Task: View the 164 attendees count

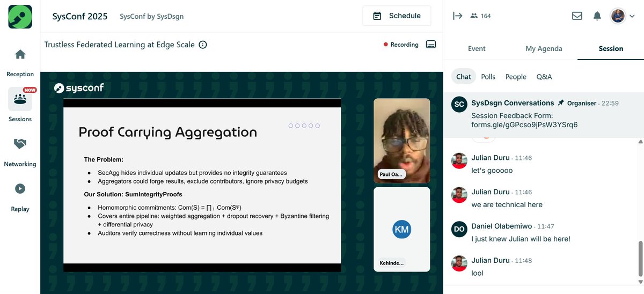Action: pos(480,16)
